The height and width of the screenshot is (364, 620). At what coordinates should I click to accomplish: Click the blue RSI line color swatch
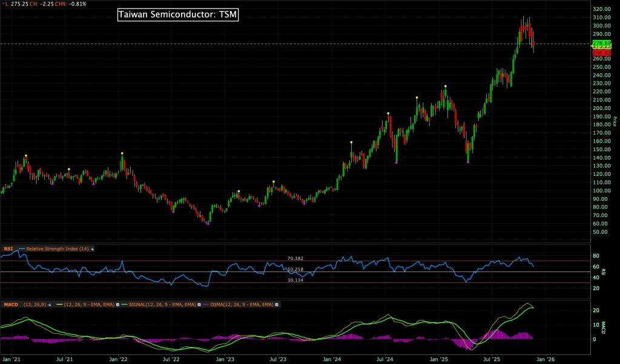[x=22, y=249]
